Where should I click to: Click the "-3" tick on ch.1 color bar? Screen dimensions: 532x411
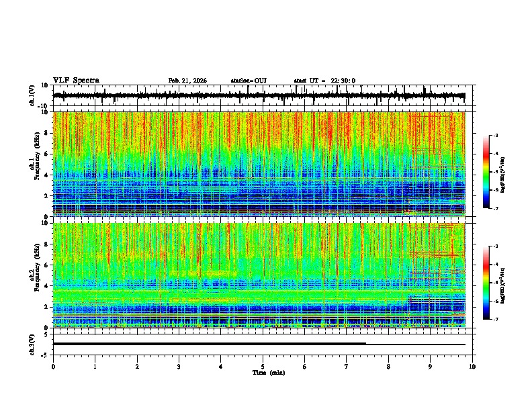pos(495,135)
